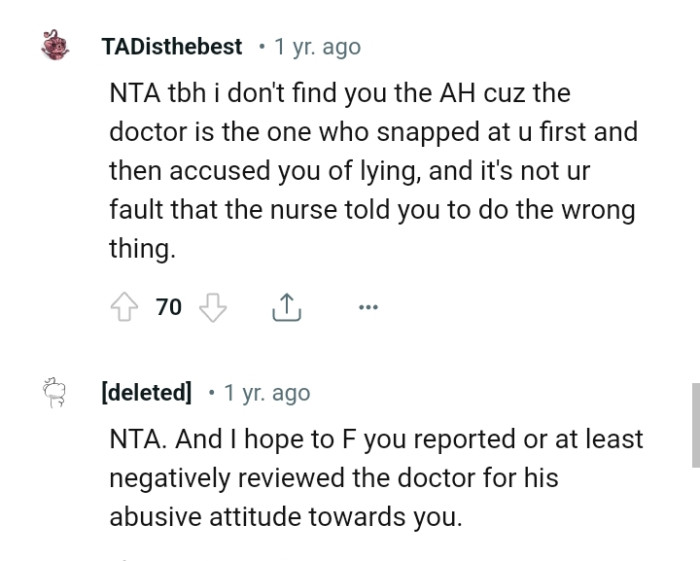Click the line 'doctor is the one who snapped'
Viewport: 700px width, 561px height.
373,133
